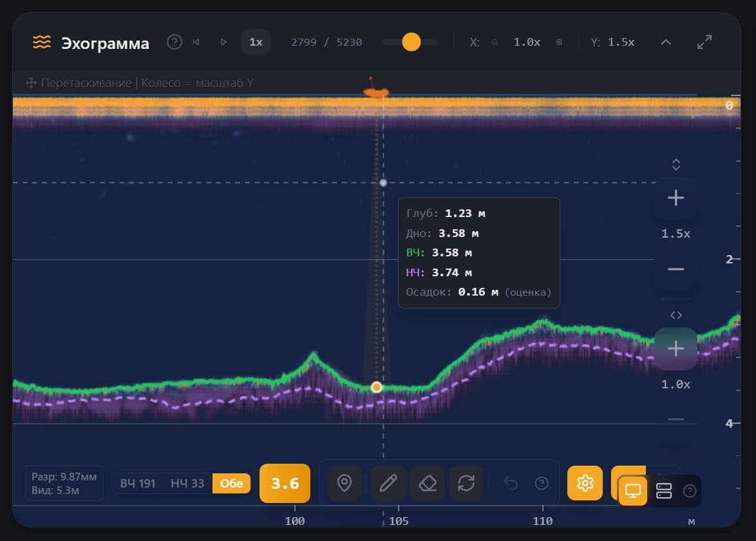Switch to monitor single view layout
The width and height of the screenshot is (756, 541).
coord(632,491)
